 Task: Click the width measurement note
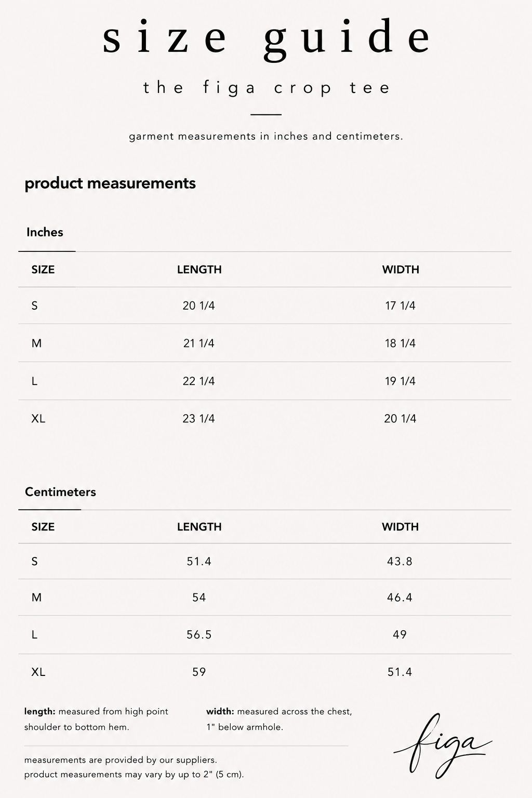click(279, 719)
